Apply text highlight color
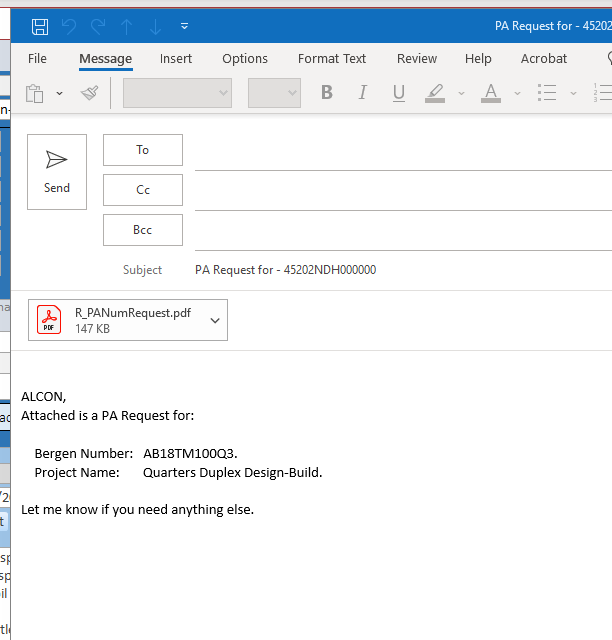The width and height of the screenshot is (612, 640). [x=434, y=93]
